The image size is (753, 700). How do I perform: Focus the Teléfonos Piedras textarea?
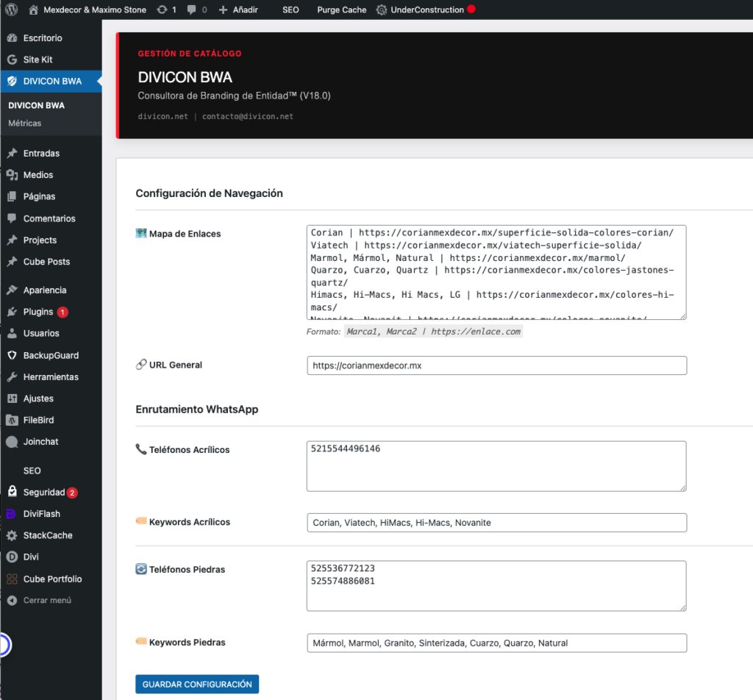tap(496, 586)
